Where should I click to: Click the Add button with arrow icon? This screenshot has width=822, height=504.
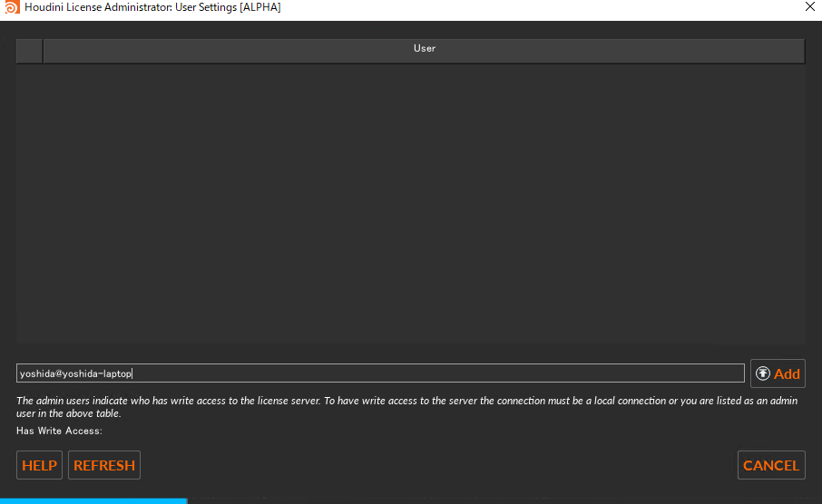click(778, 373)
